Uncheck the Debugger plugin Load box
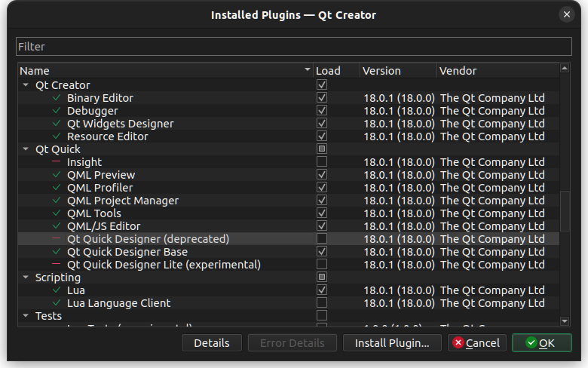Image resolution: width=588 pixels, height=368 pixels. click(322, 110)
